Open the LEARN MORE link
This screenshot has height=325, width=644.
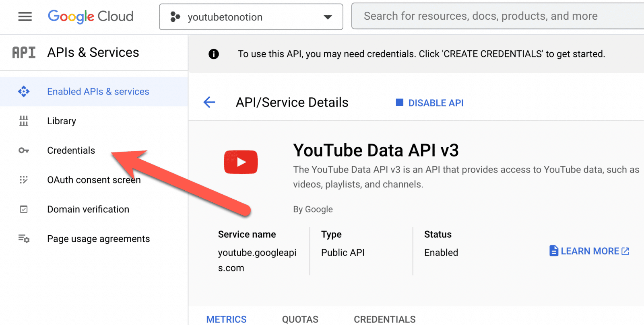coord(589,251)
